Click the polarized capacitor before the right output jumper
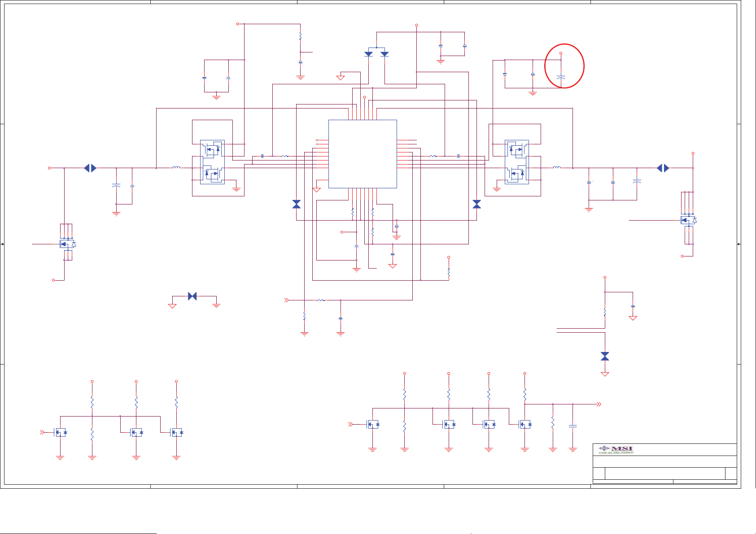The width and height of the screenshot is (756, 534). [x=637, y=181]
